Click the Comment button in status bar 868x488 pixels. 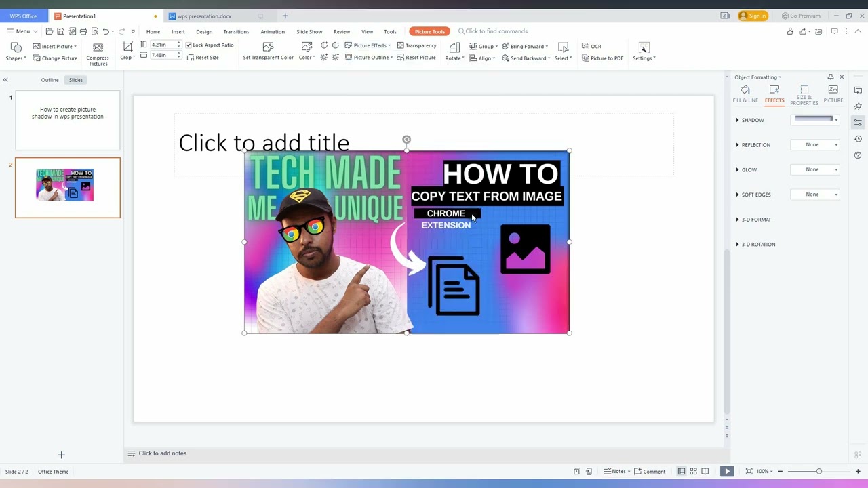tap(649, 472)
